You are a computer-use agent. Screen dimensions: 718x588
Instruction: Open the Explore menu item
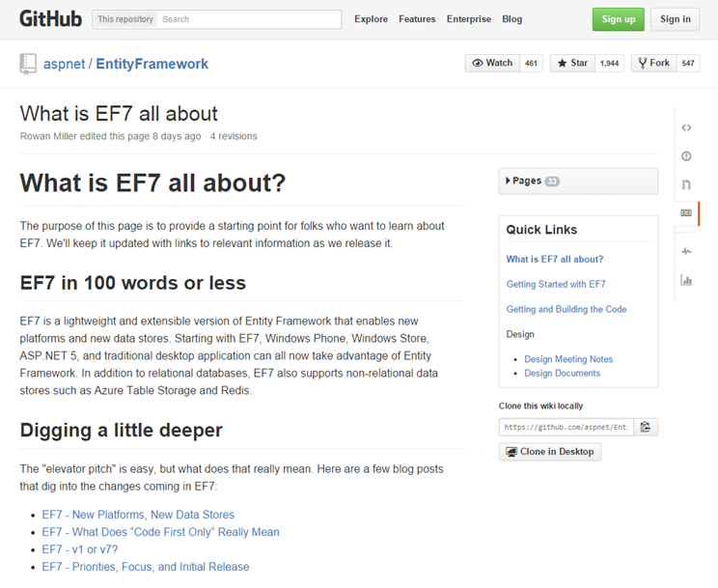click(x=371, y=19)
